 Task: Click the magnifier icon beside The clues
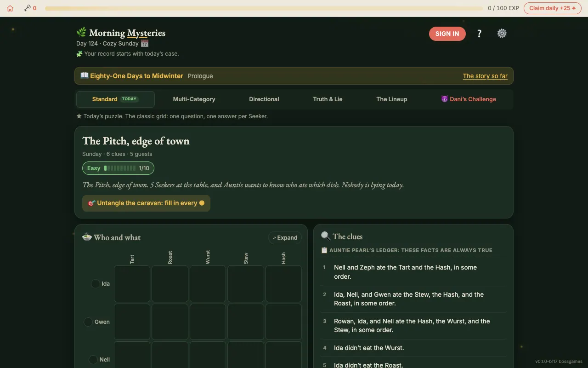326,236
